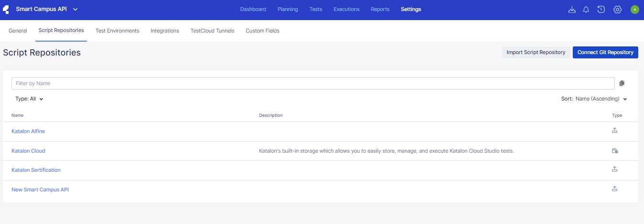Screen dimensions: 644x224
Task: Open the Integrations tab
Action: click(x=165, y=31)
